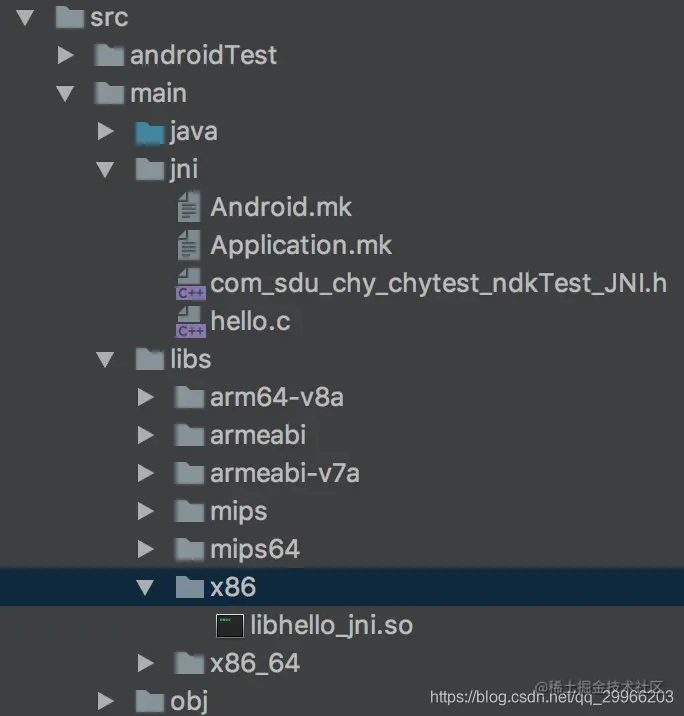Select the obj folder label
This screenshot has width=684, height=716.
coord(189,701)
